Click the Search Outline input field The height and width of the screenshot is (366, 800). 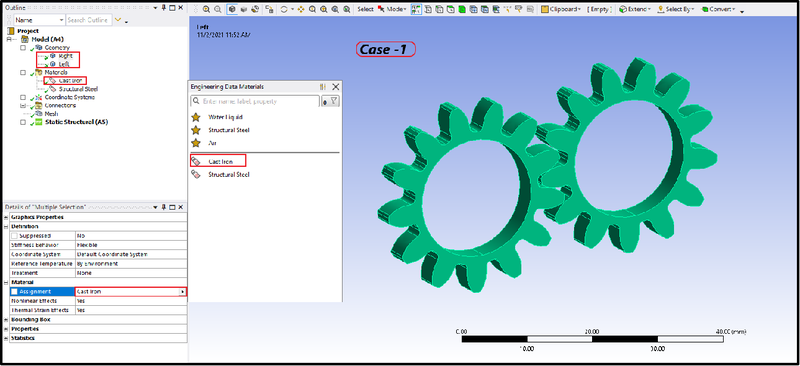click(x=89, y=20)
